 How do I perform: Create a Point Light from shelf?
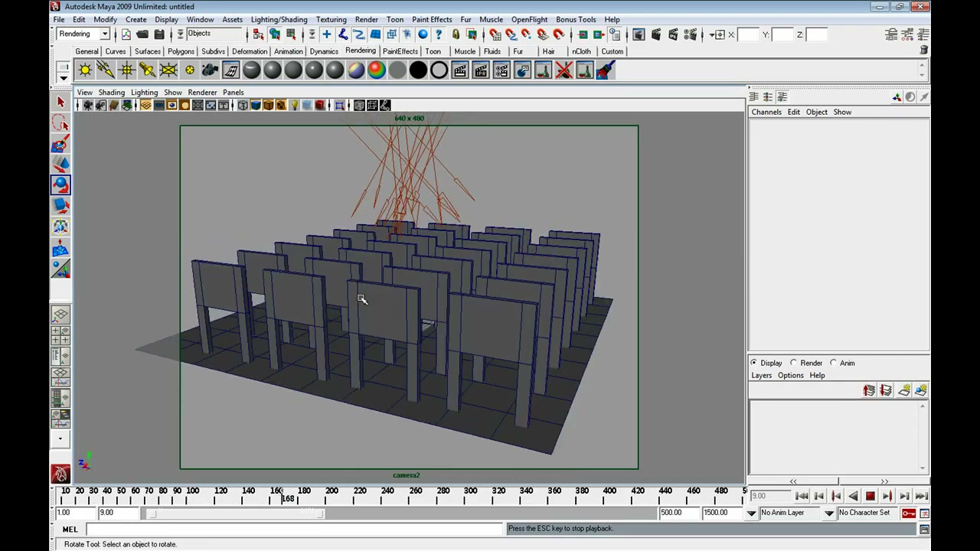(126, 70)
